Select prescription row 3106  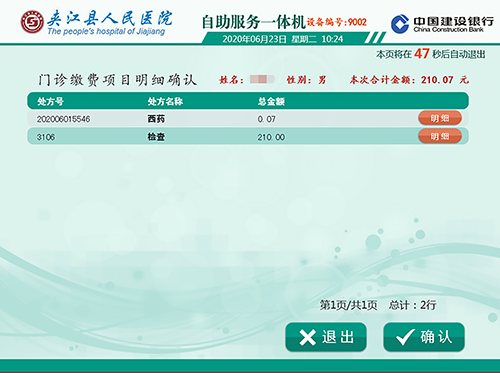pos(248,136)
